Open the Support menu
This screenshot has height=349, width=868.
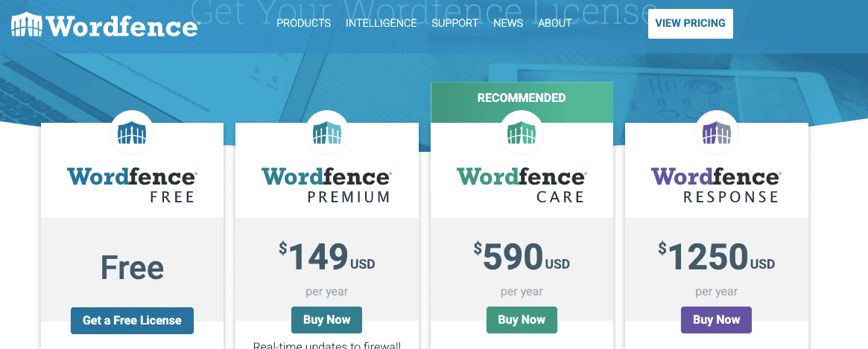[454, 23]
